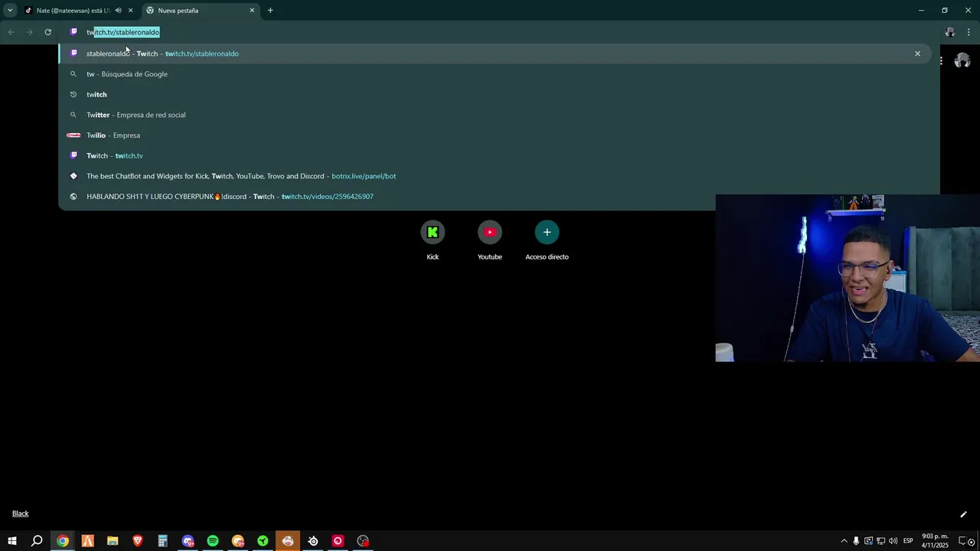Click the Black theme link
The image size is (980, 551).
pyautogui.click(x=21, y=514)
